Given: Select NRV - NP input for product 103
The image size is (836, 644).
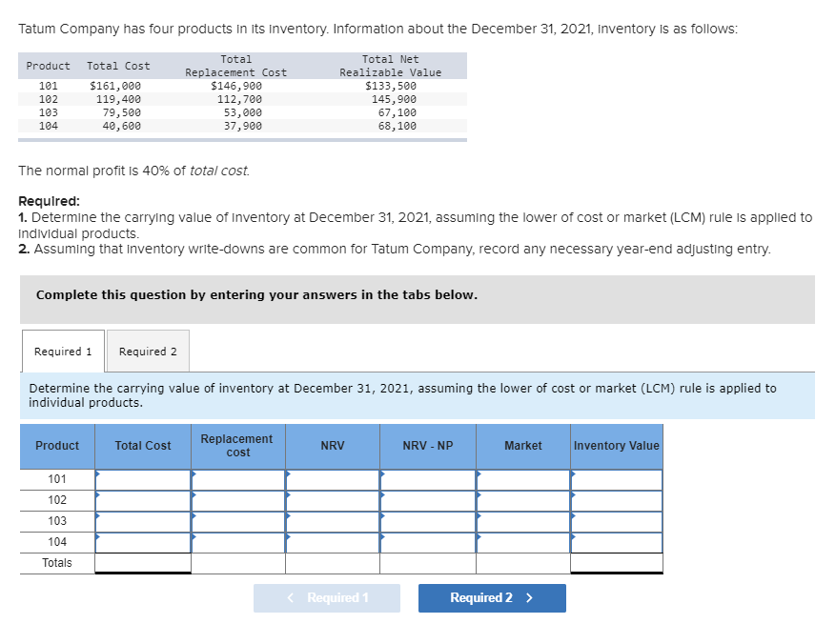Looking at the screenshot, I should [x=428, y=521].
